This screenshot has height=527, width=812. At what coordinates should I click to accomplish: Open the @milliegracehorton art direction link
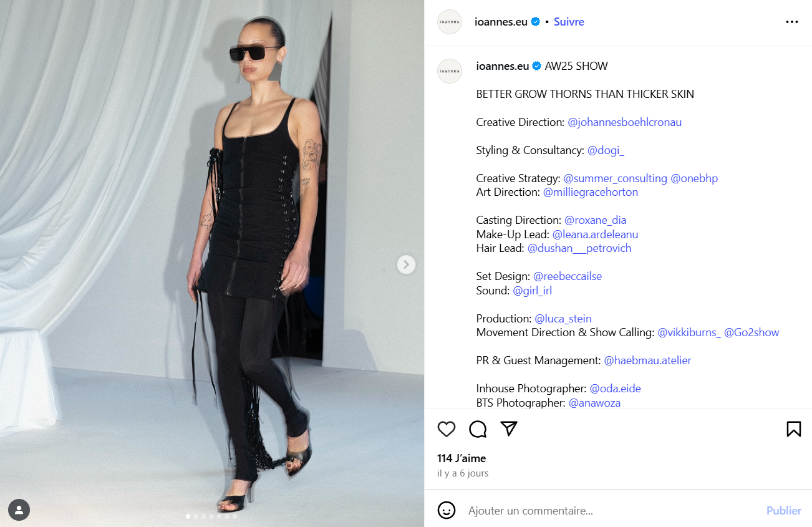tap(591, 192)
